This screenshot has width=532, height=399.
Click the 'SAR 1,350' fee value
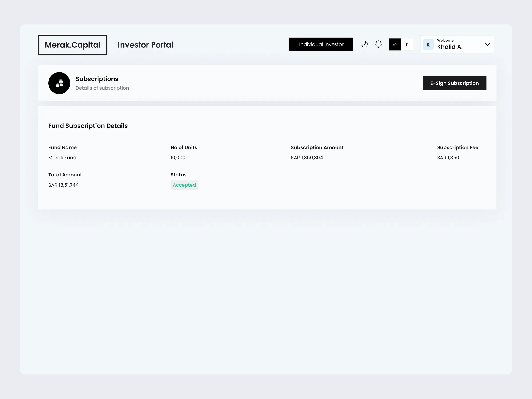tap(448, 158)
